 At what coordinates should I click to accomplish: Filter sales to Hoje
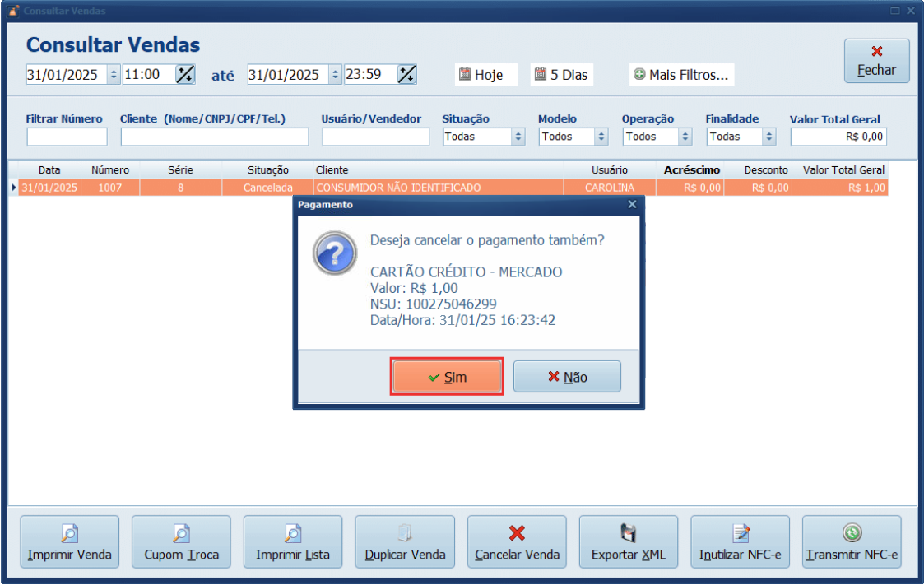point(486,75)
